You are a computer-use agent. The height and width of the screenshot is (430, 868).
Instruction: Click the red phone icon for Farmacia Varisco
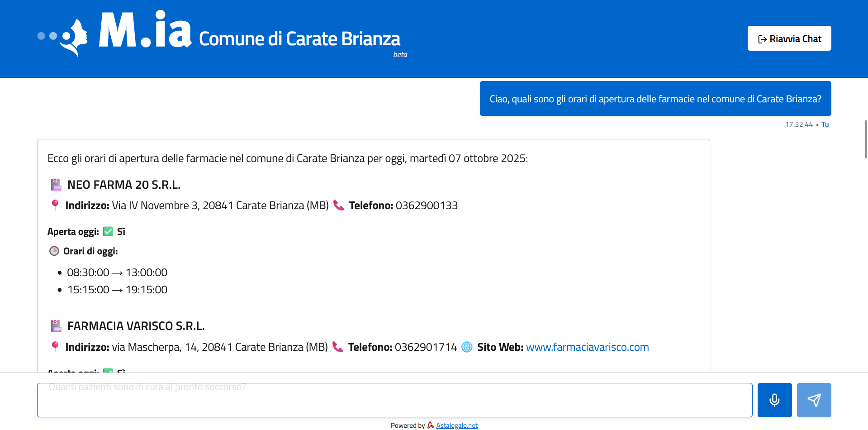point(338,347)
